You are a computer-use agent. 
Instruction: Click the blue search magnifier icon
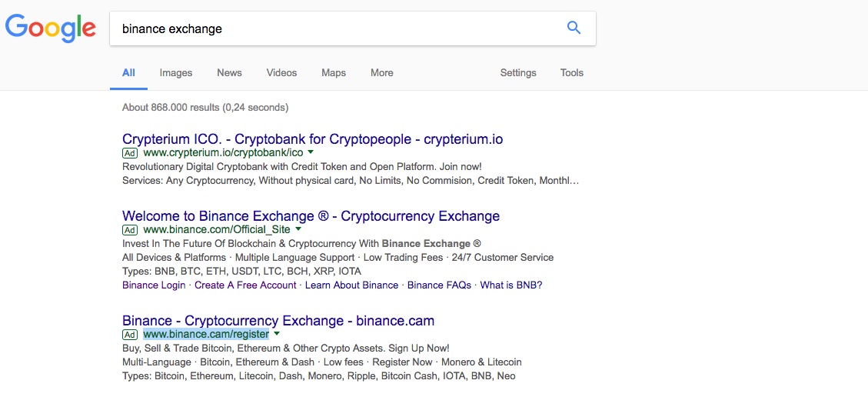pyautogui.click(x=574, y=28)
